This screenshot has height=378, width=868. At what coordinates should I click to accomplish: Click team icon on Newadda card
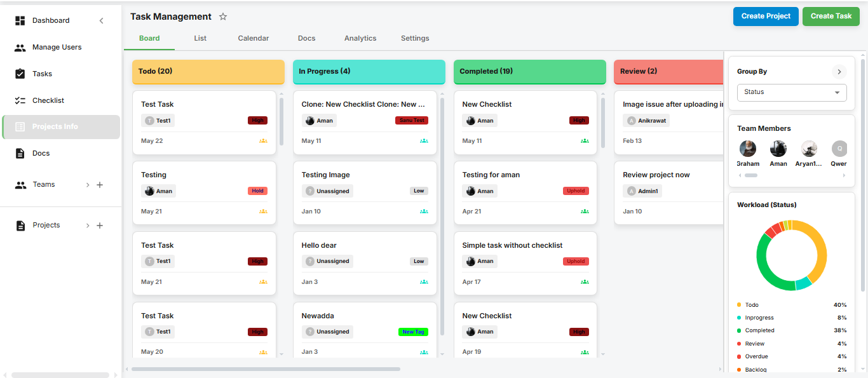(x=424, y=352)
